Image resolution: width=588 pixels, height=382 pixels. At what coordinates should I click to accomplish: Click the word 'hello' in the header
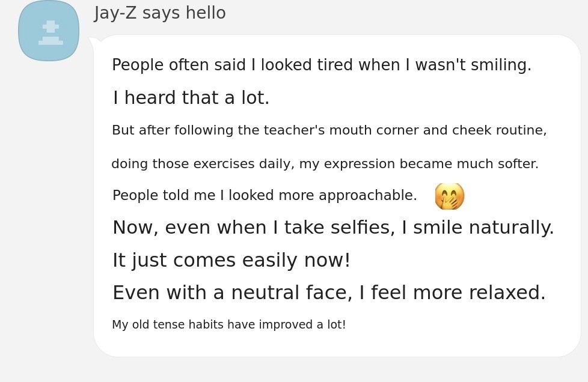click(205, 13)
